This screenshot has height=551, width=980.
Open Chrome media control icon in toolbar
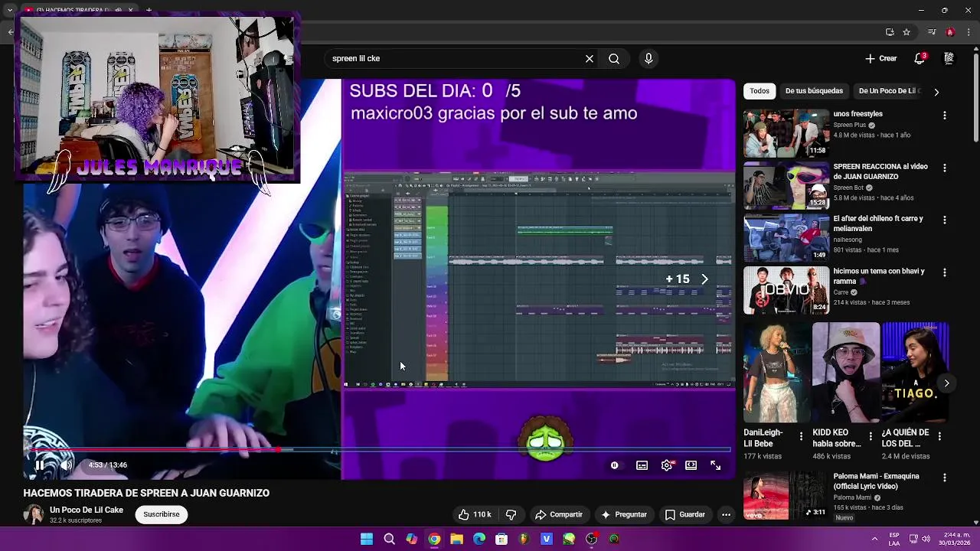931,32
